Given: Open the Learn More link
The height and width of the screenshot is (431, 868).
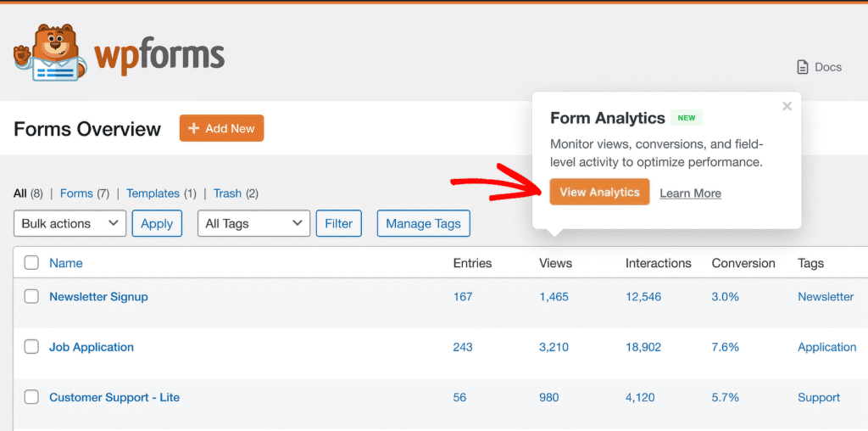Looking at the screenshot, I should [690, 193].
